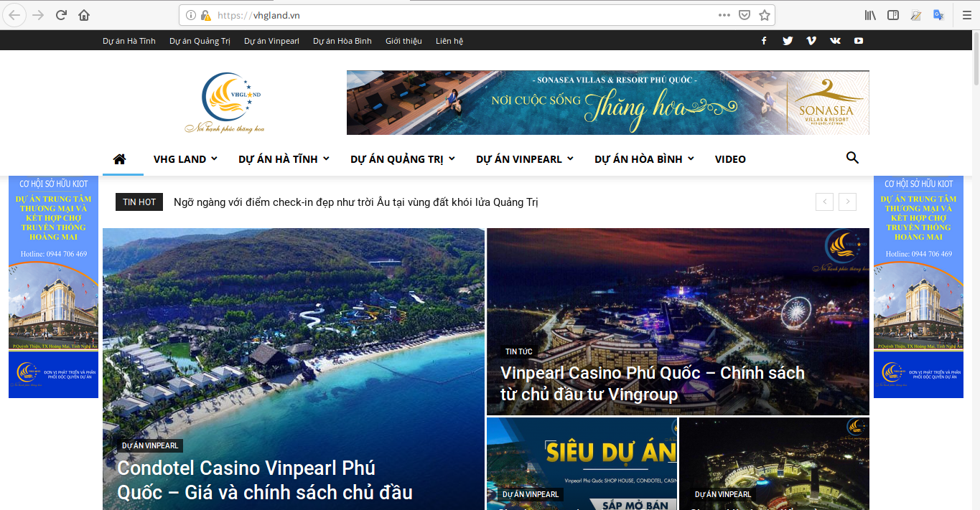Show previous hot news headline
The height and width of the screenshot is (510, 980).
point(824,202)
